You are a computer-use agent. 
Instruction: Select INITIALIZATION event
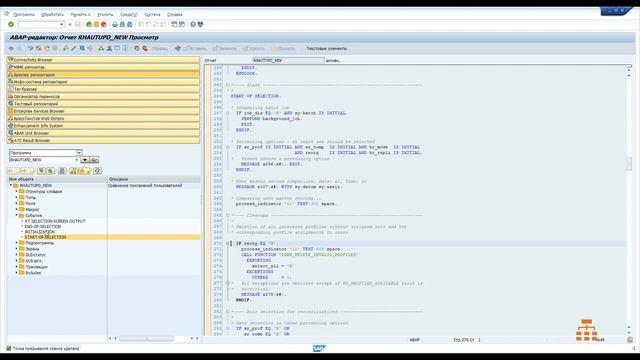40,232
